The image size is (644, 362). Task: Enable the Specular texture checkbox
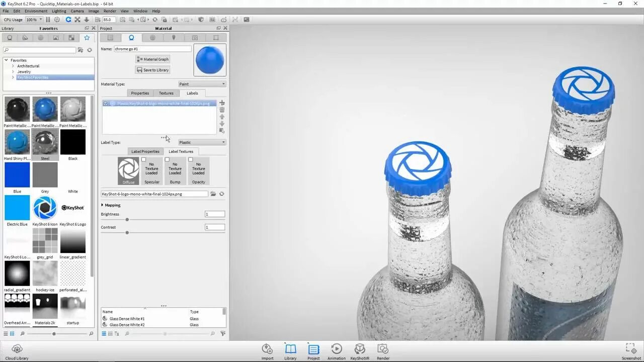[143, 160]
